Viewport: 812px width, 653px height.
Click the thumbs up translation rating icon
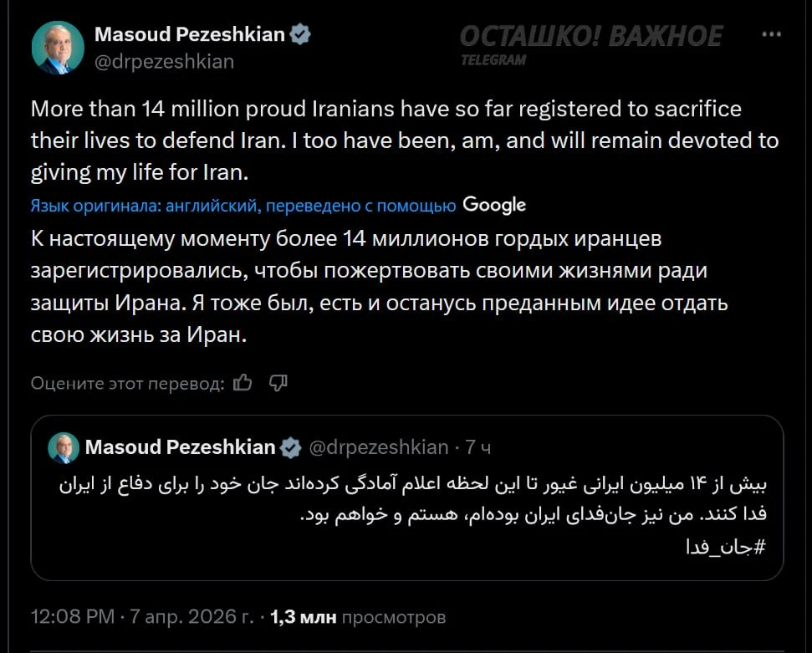point(243,383)
